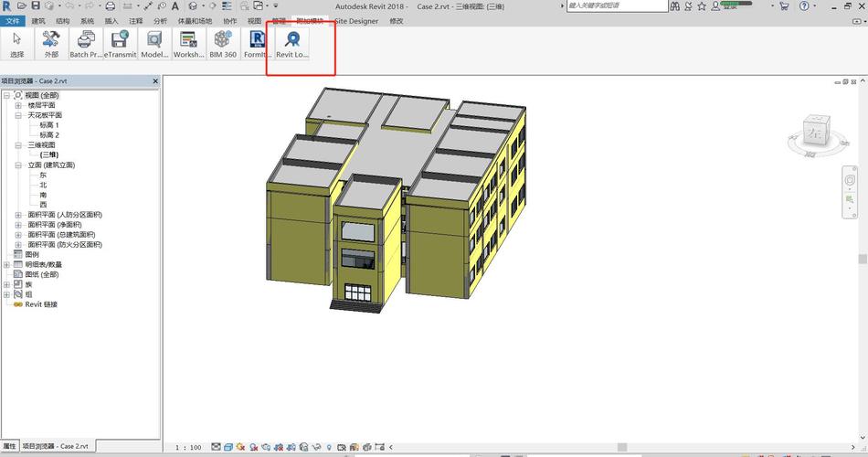Viewport: 868px width, 457px height.
Task: Switch to the 项目浏览器 - Case 2.rvt tab at bottom
Action: pyautogui.click(x=55, y=446)
